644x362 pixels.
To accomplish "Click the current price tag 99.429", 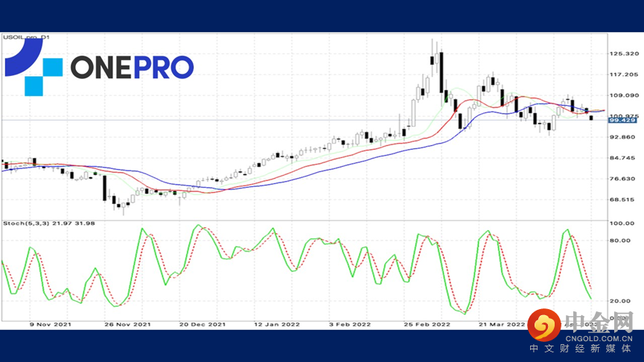I will [x=622, y=120].
